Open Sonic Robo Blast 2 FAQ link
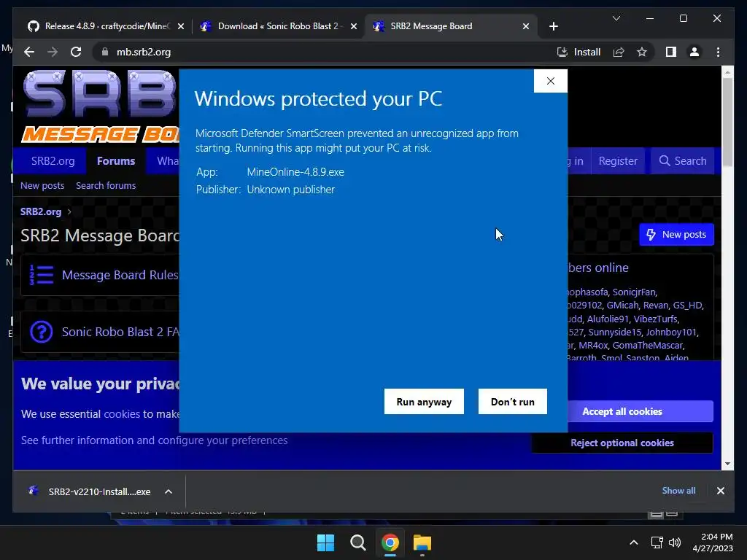Image resolution: width=747 pixels, height=560 pixels. 120,332
